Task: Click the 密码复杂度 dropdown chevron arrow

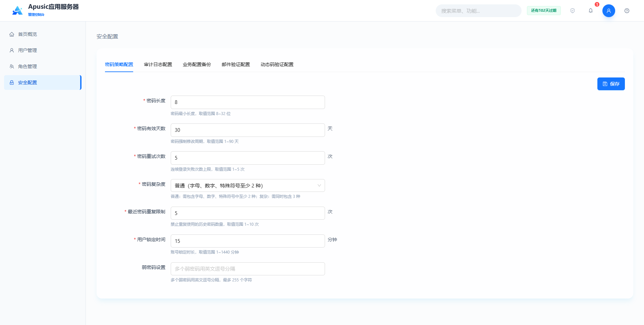Action: point(319,185)
